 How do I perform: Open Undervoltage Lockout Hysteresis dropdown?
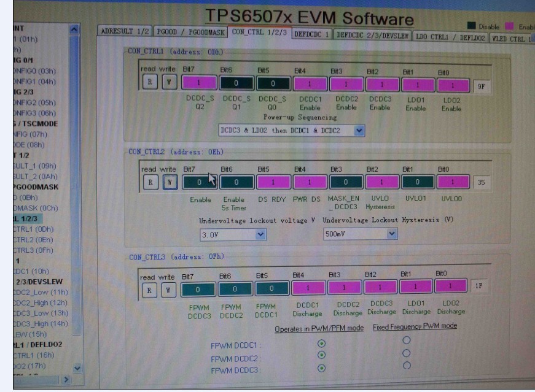pyautogui.click(x=361, y=234)
